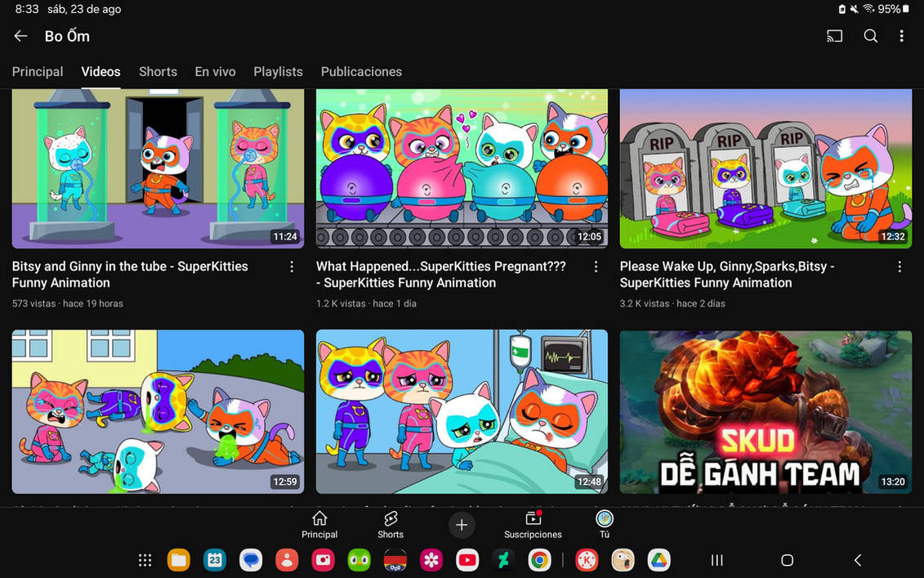The width and height of the screenshot is (924, 578).
Task: Open the En vivo tab
Action: (x=215, y=72)
